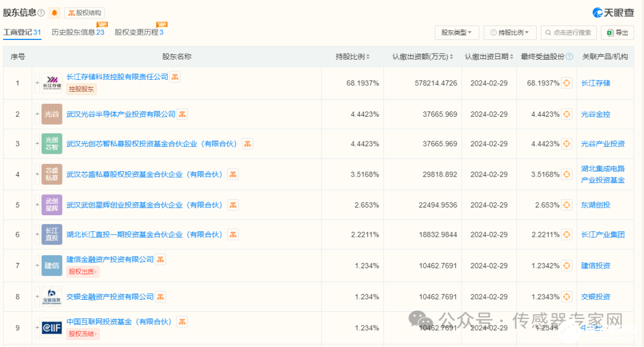644x347 pixels.
Task: Click the 导出 export button
Action: [x=617, y=32]
